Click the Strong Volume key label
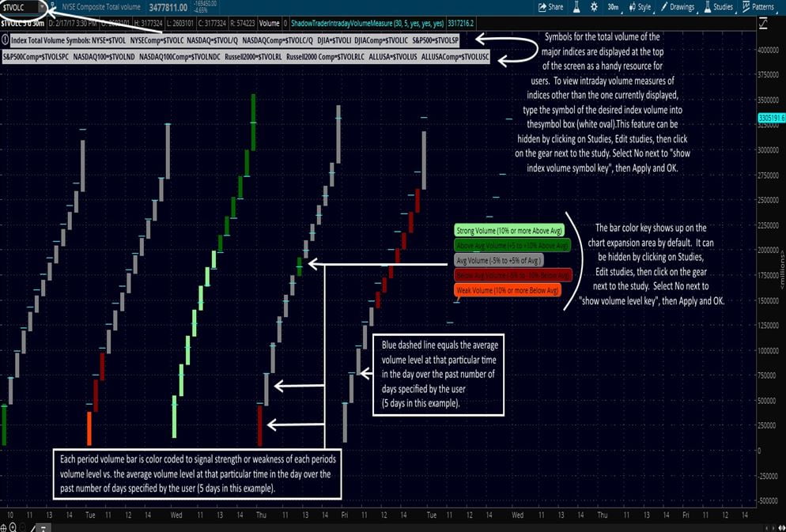This screenshot has width=786, height=532. pos(508,231)
